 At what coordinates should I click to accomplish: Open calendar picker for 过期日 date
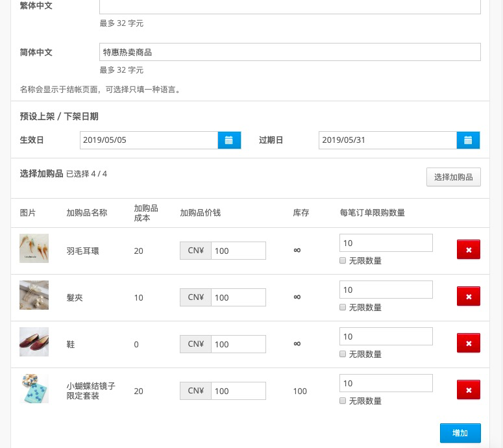coord(468,140)
